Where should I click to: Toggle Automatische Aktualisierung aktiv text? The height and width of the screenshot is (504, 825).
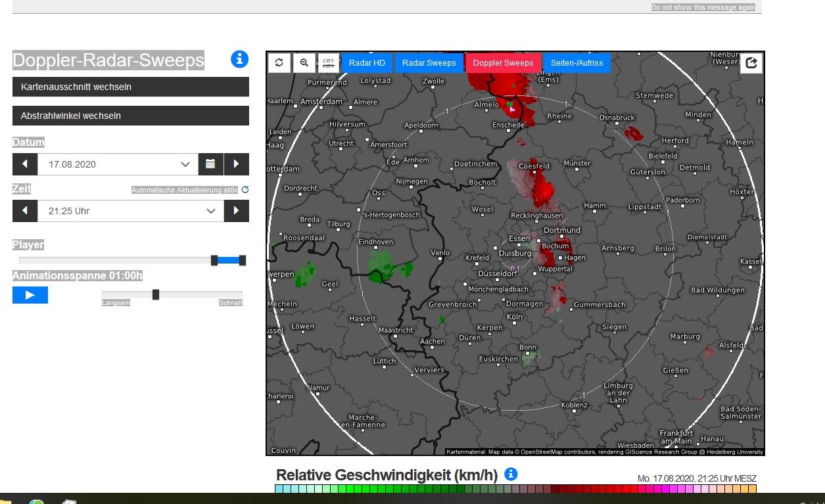(x=185, y=190)
